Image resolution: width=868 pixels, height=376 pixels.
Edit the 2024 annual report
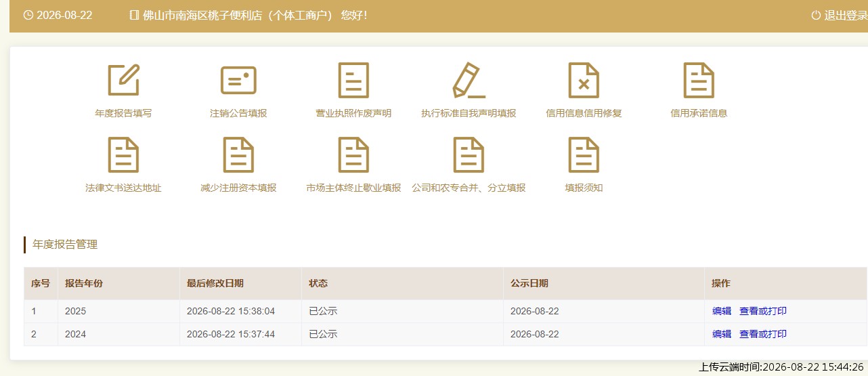tap(722, 334)
